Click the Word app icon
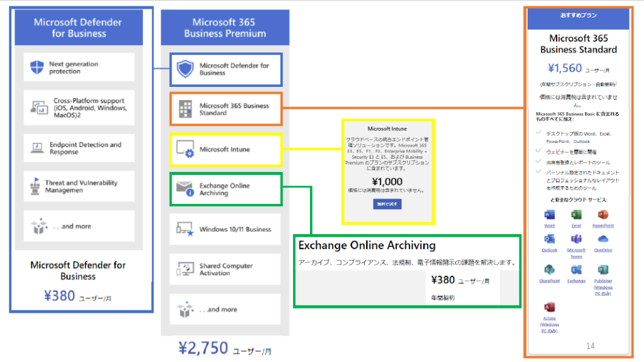This screenshot has height=362, width=644. [x=549, y=215]
